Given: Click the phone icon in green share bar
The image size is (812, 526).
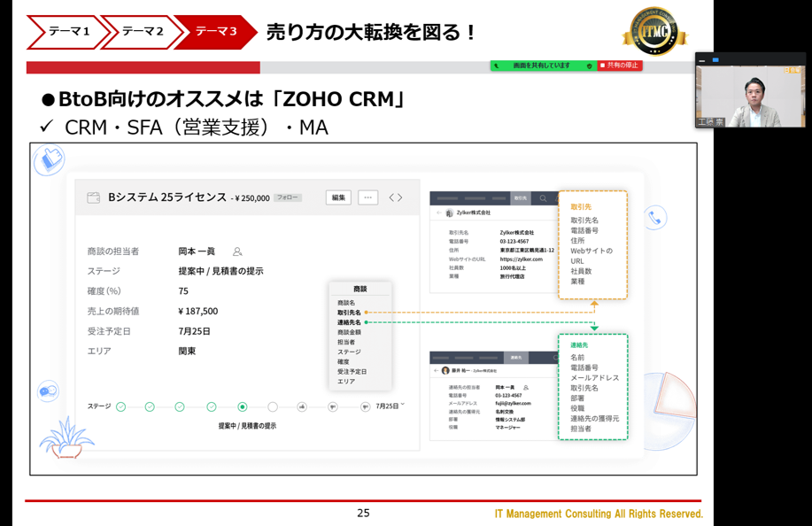Looking at the screenshot, I should click(497, 66).
